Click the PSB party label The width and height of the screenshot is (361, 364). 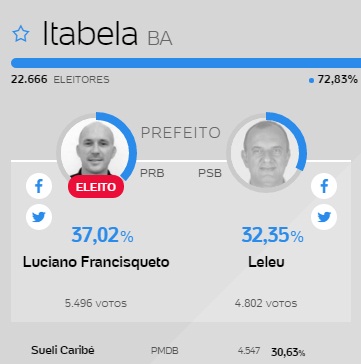(210, 174)
